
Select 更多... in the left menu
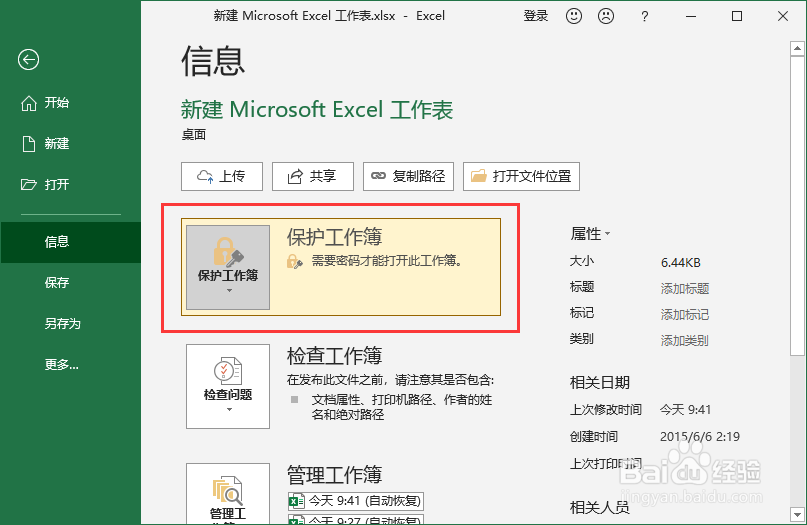71,365
